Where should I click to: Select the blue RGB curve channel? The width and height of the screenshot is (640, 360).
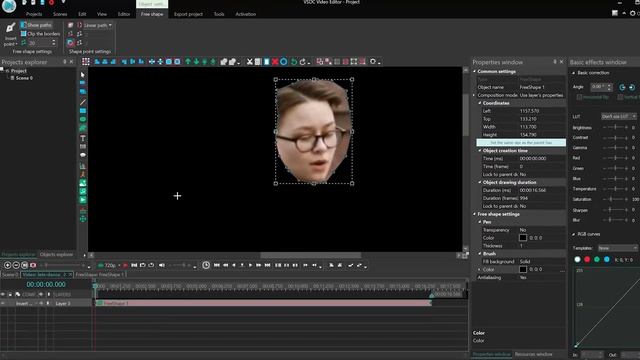pos(607,260)
